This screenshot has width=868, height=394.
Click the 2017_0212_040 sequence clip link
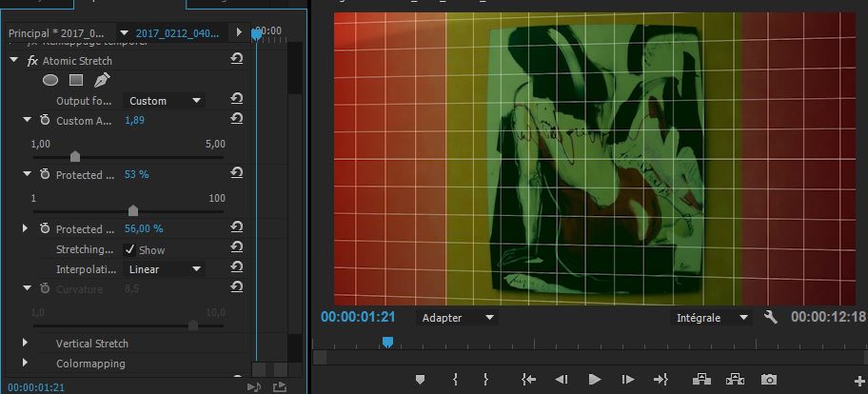pos(177,33)
